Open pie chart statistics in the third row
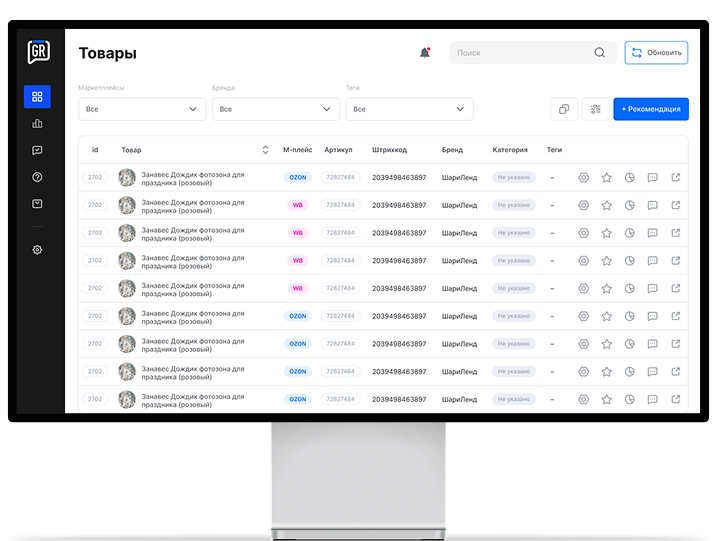This screenshot has width=717, height=541. coord(630,233)
